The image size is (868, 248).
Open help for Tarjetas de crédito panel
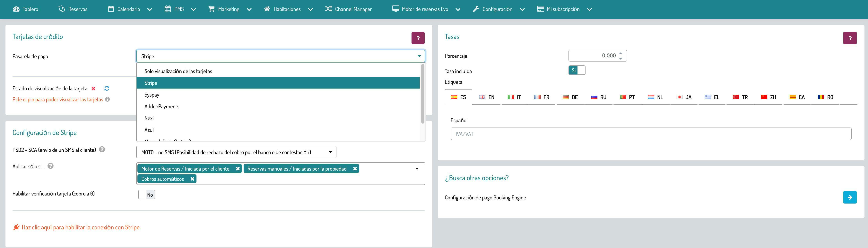click(x=418, y=38)
